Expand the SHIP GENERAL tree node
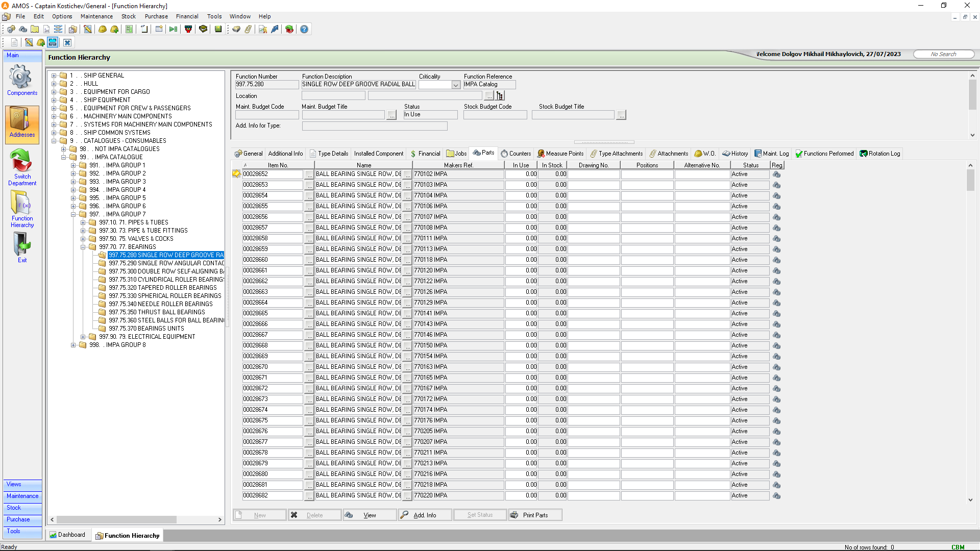This screenshot has height=551, width=980. coord(54,76)
